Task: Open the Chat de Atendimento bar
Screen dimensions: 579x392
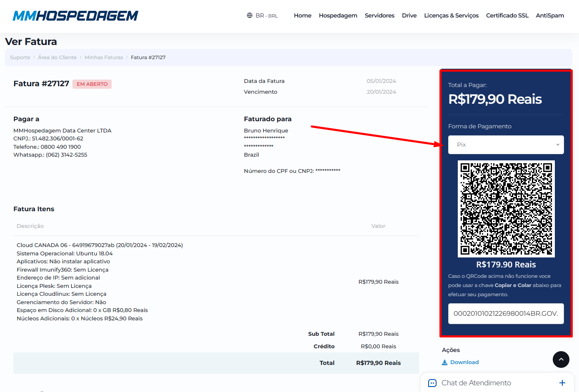Action: click(497, 382)
